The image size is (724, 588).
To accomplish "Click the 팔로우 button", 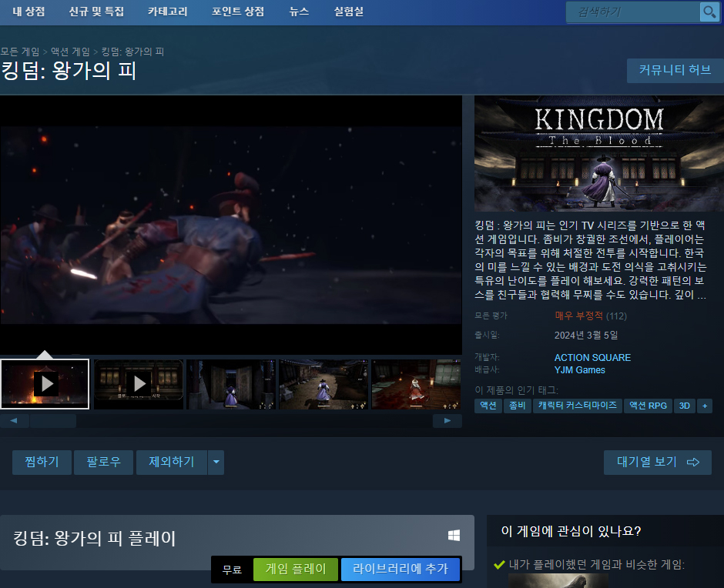I will [x=103, y=462].
